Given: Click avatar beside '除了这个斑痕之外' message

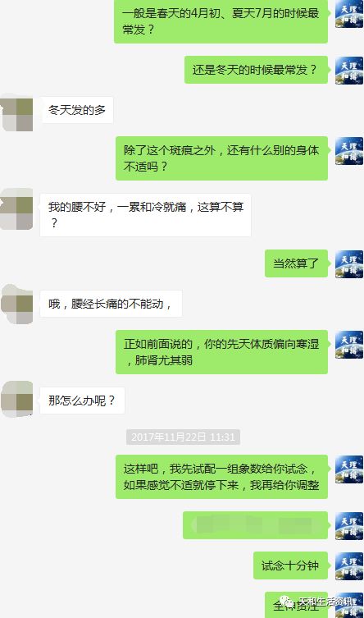Looking at the screenshot, I should [349, 150].
